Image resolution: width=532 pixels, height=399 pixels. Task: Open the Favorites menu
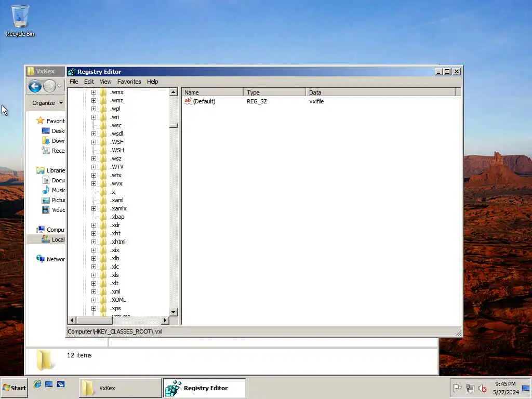coord(129,82)
